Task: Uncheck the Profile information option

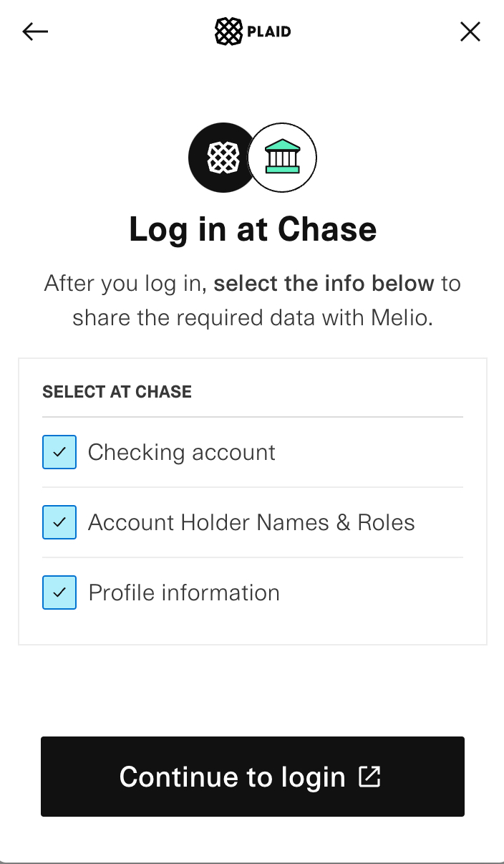Action: [x=59, y=592]
